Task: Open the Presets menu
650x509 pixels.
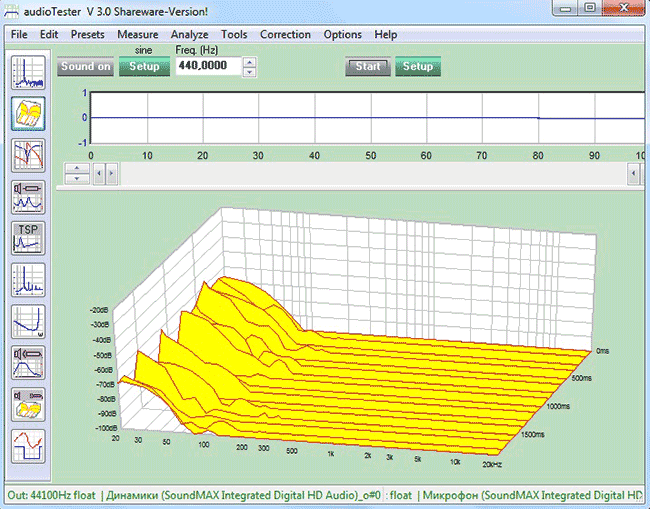Action: pos(87,34)
